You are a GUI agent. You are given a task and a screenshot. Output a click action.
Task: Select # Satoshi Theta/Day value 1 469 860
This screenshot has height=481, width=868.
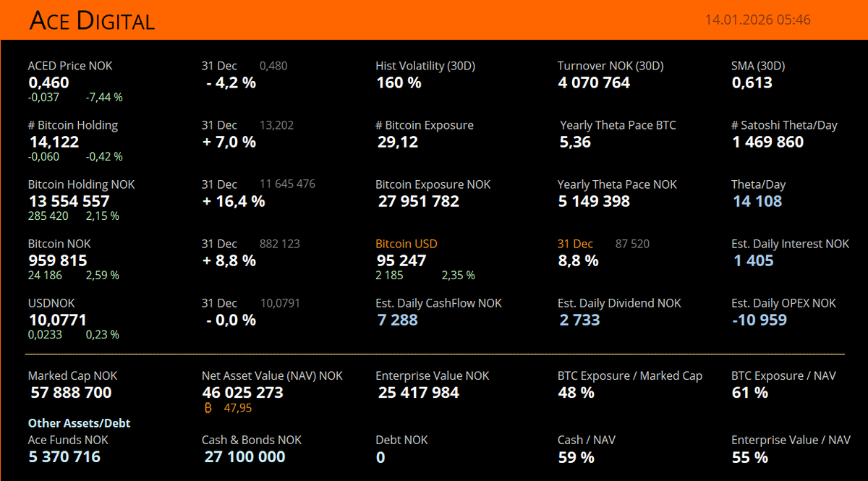pos(768,142)
